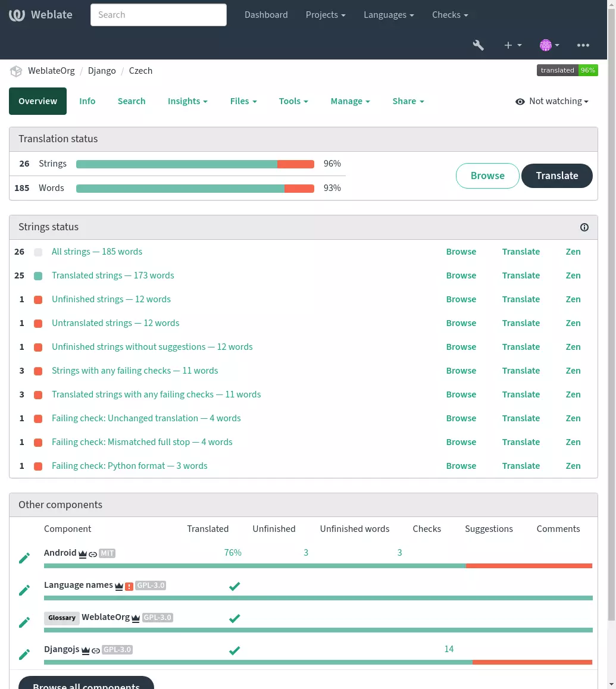Expand the Manage dropdown

pos(350,101)
